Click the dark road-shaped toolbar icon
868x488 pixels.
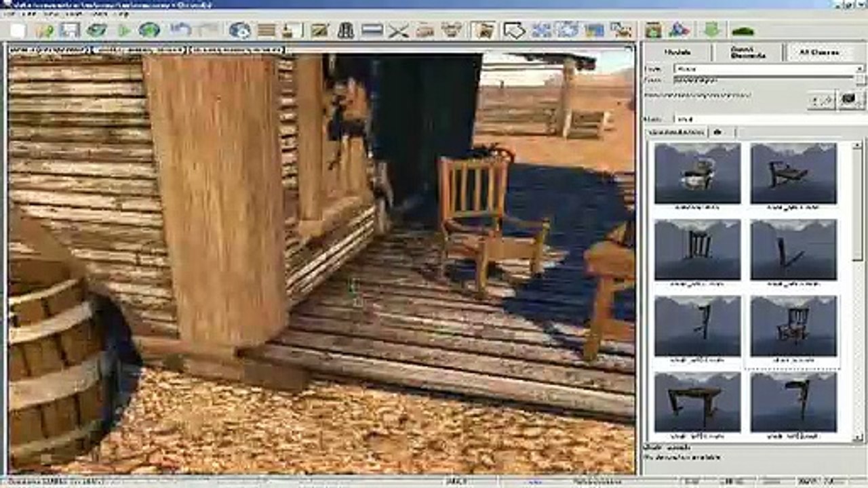click(346, 30)
